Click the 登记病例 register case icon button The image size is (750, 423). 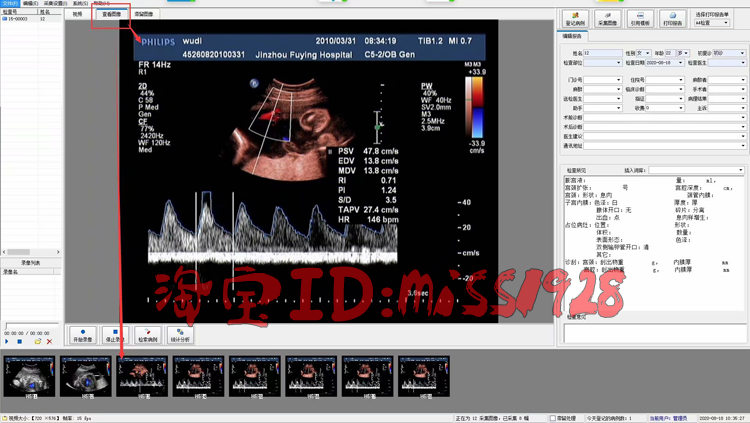pos(575,19)
